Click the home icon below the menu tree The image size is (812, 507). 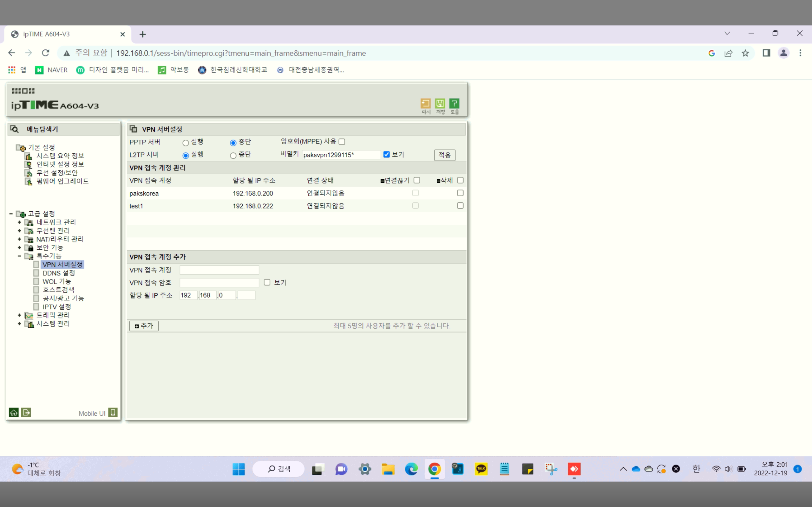[14, 413]
